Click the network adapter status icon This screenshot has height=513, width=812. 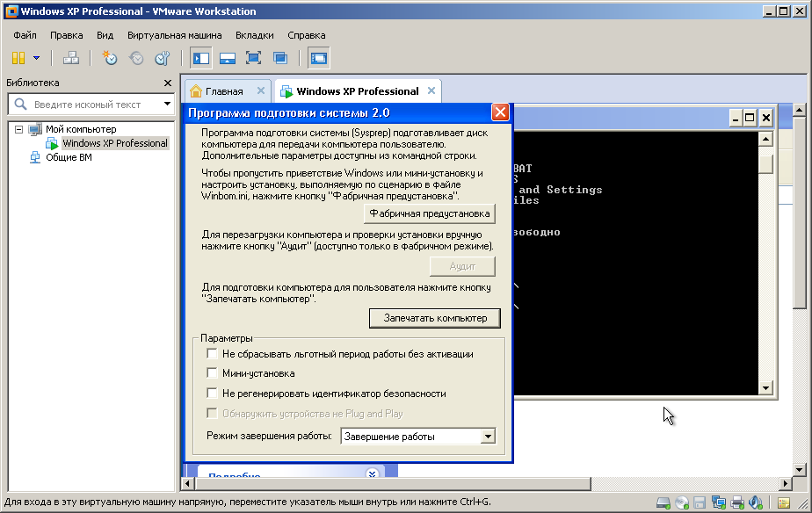point(718,502)
